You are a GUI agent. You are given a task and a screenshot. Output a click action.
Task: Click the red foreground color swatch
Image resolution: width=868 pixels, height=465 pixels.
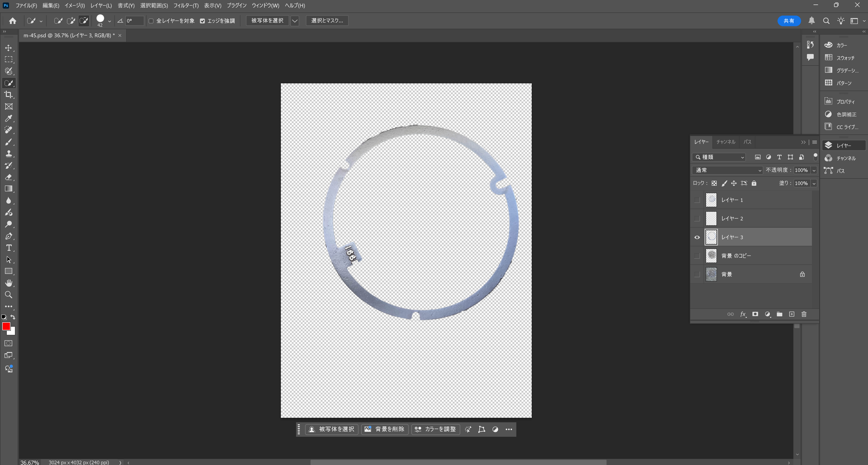[6, 326]
